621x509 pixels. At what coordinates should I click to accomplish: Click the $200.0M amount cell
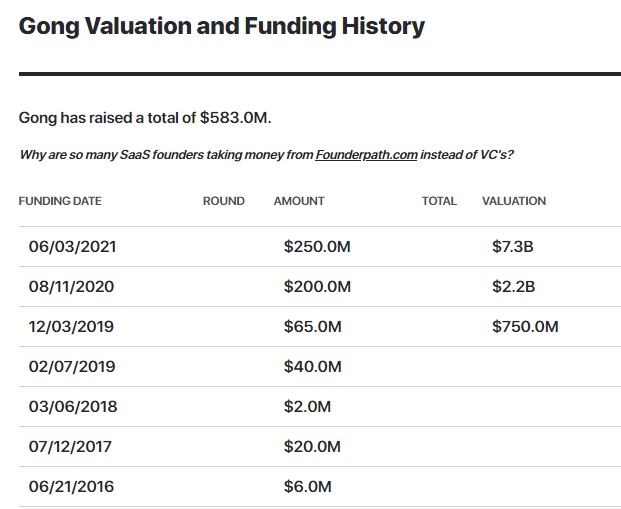(317, 287)
